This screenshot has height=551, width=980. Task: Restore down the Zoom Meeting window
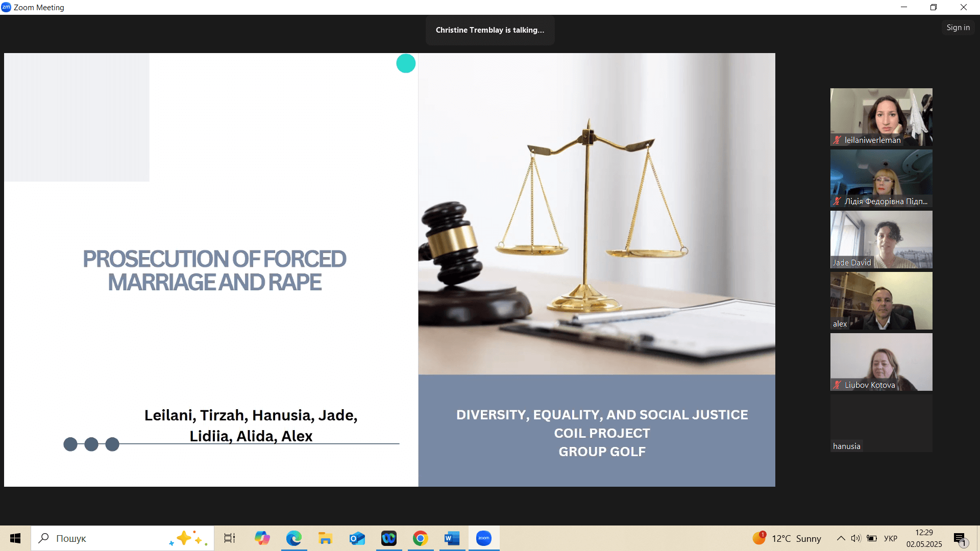point(934,7)
